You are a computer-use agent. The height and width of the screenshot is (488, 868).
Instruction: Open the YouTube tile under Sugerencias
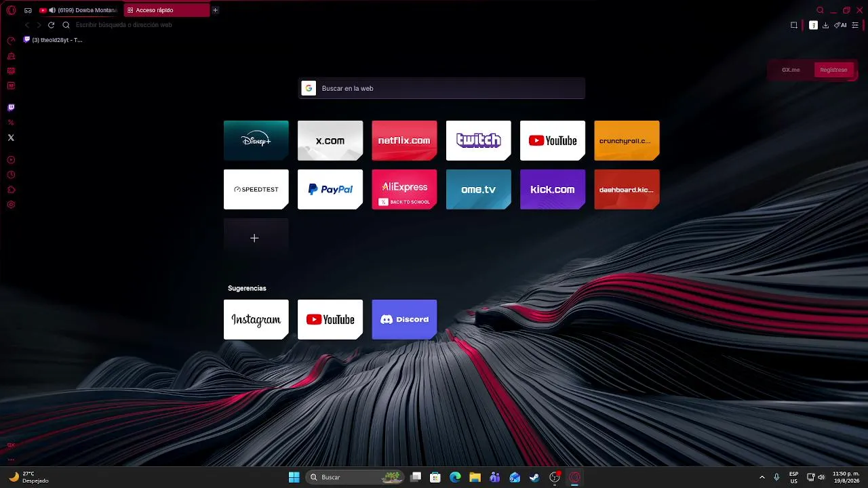(x=330, y=319)
